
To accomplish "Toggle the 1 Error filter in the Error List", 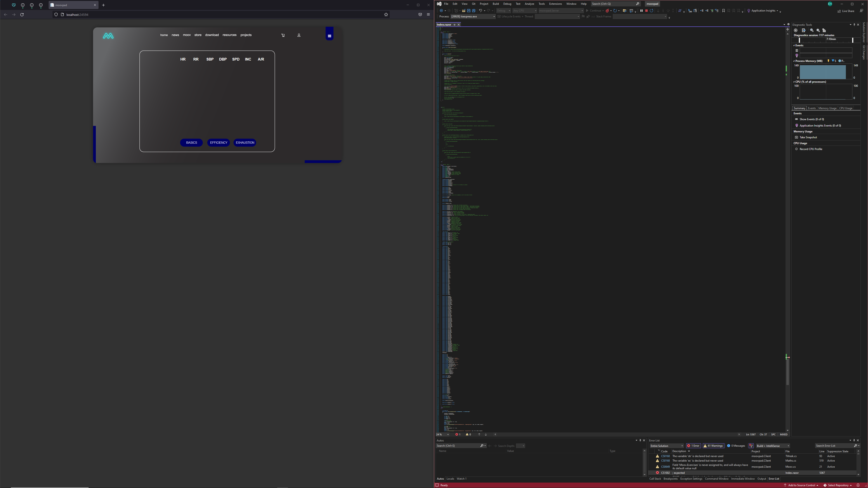I will [693, 446].
